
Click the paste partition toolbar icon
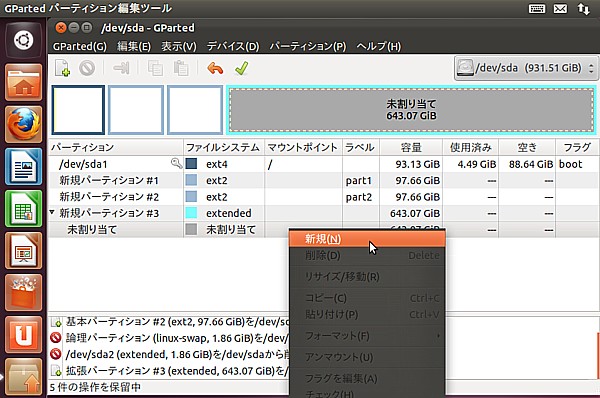(x=181, y=69)
